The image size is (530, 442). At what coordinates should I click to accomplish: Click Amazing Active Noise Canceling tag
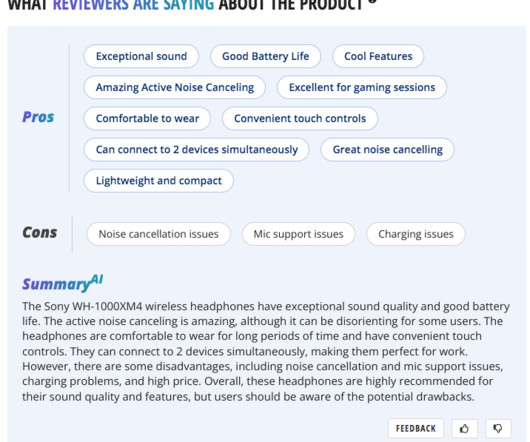[x=174, y=87]
